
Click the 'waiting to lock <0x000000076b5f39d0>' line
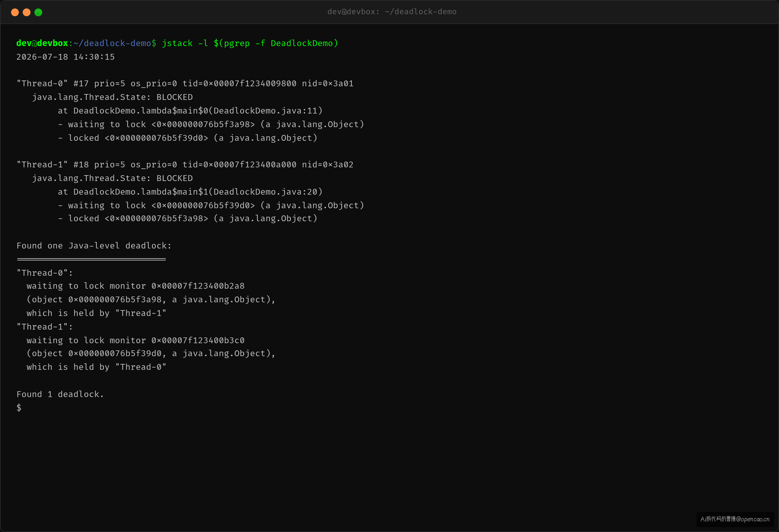(211, 205)
